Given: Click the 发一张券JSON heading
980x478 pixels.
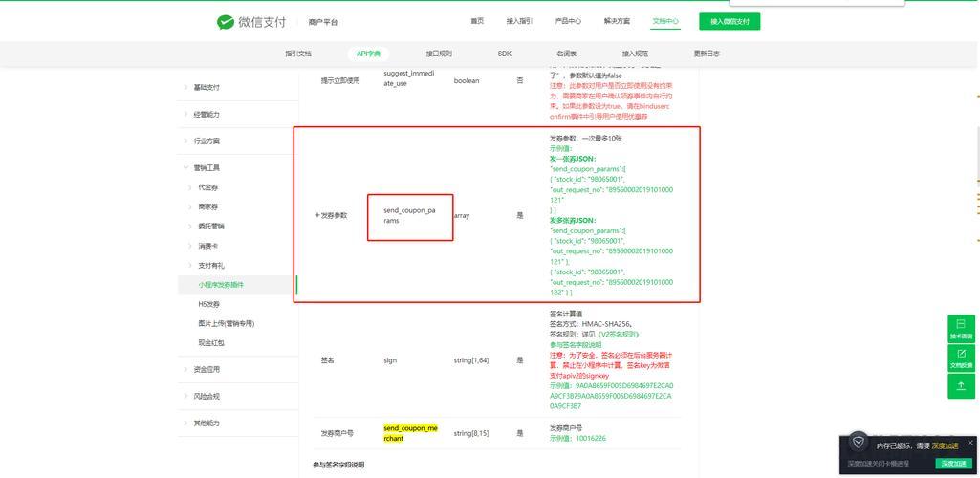Looking at the screenshot, I should point(573,159).
